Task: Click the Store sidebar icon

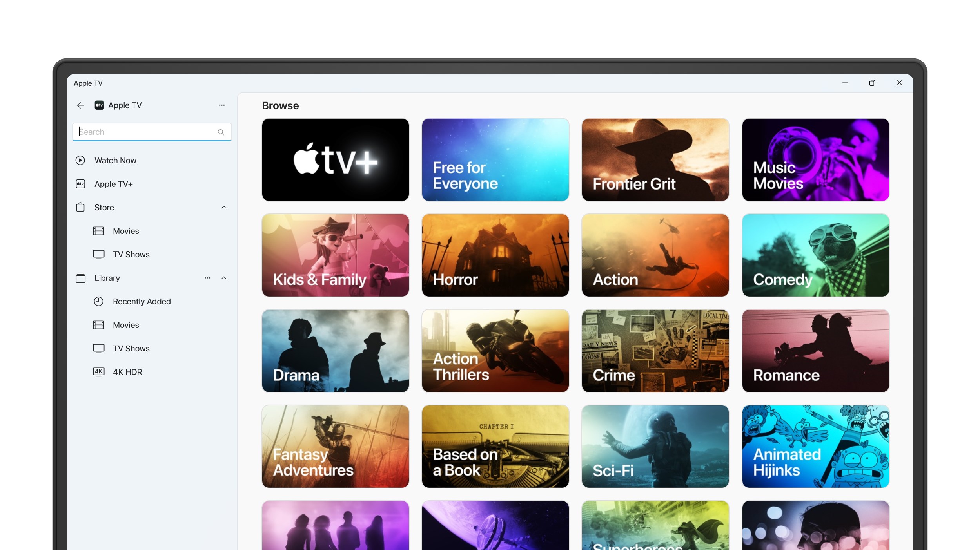Action: (80, 207)
